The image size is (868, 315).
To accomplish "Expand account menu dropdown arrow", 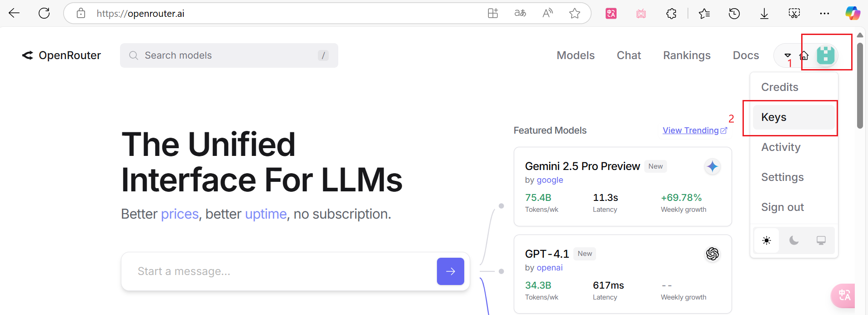I will (788, 55).
